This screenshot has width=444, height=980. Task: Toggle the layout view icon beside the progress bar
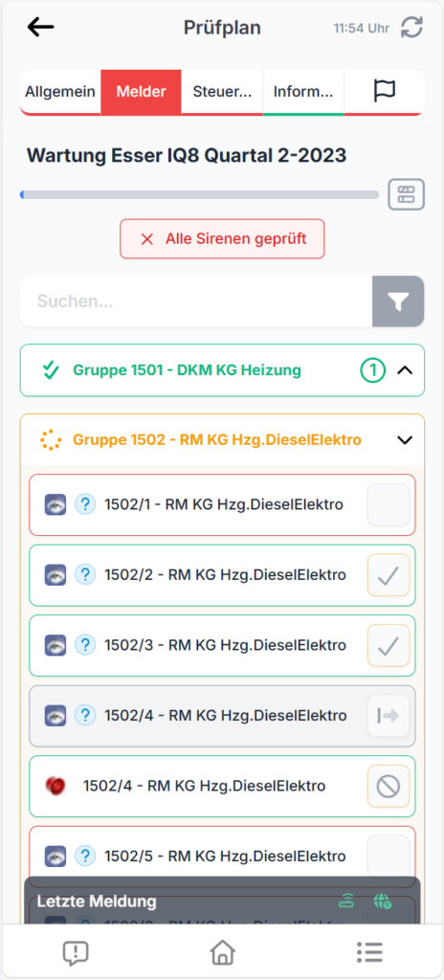pyautogui.click(x=407, y=194)
